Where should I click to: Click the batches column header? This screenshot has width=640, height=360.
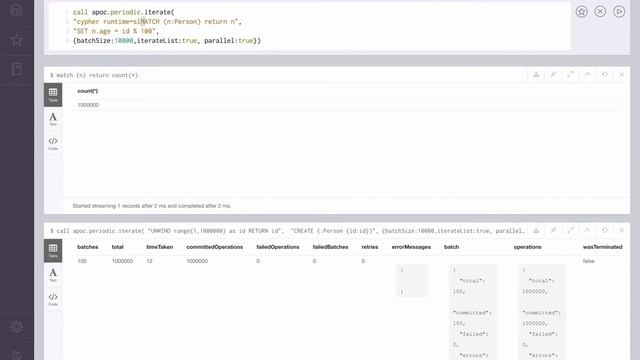87,247
